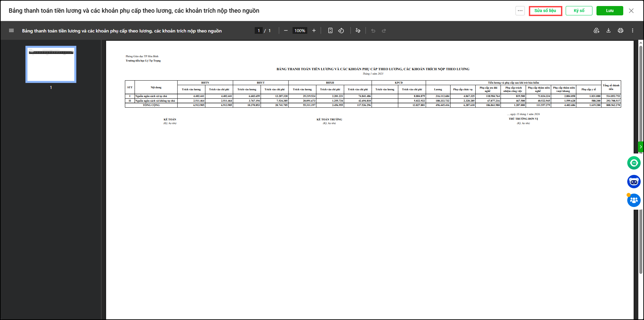Click the undo arrow icon
644x320 pixels.
coord(373,31)
